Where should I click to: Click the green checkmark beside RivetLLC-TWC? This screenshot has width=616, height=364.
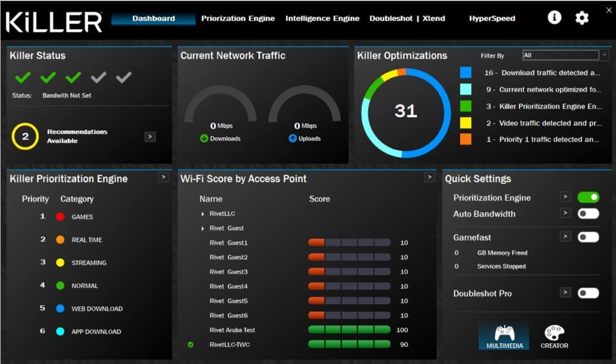pos(191,344)
